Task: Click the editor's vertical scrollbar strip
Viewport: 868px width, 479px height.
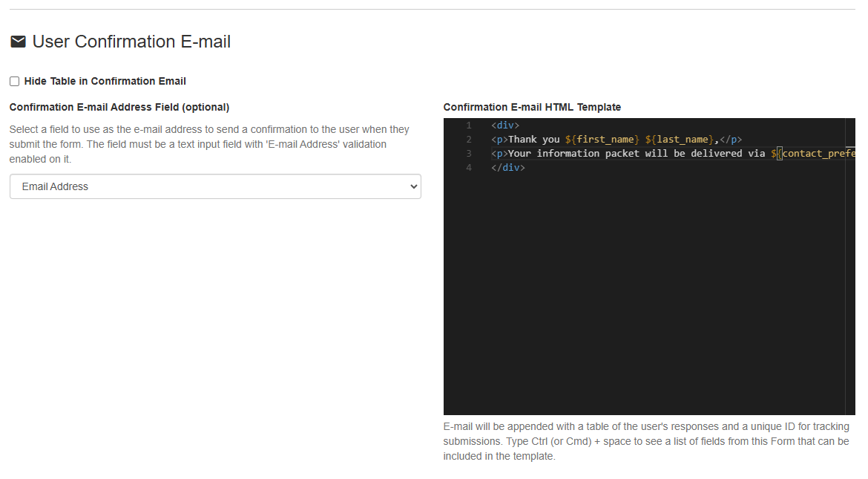Action: click(849, 266)
